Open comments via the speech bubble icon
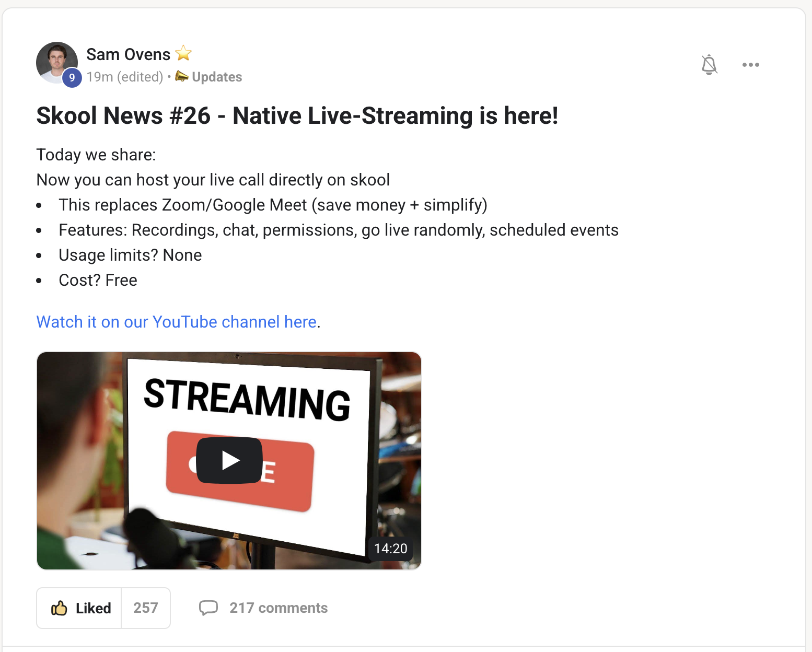This screenshot has height=652, width=812. click(208, 608)
